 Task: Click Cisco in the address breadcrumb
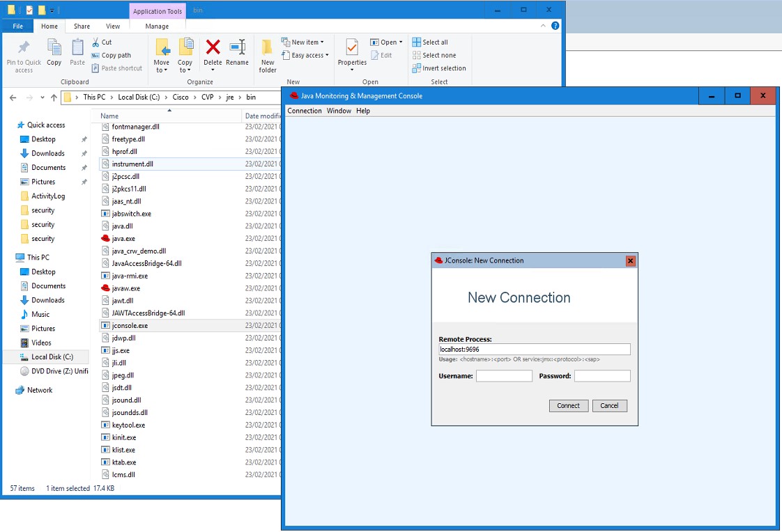coord(181,97)
